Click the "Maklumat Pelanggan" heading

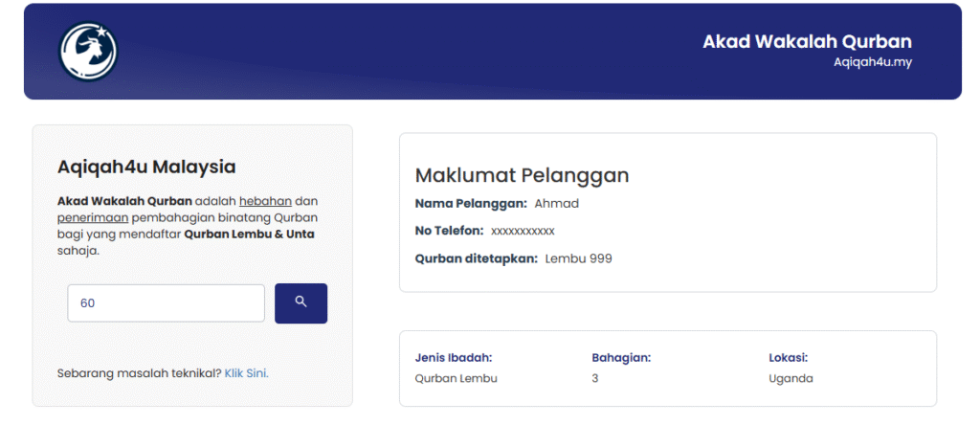(x=522, y=175)
